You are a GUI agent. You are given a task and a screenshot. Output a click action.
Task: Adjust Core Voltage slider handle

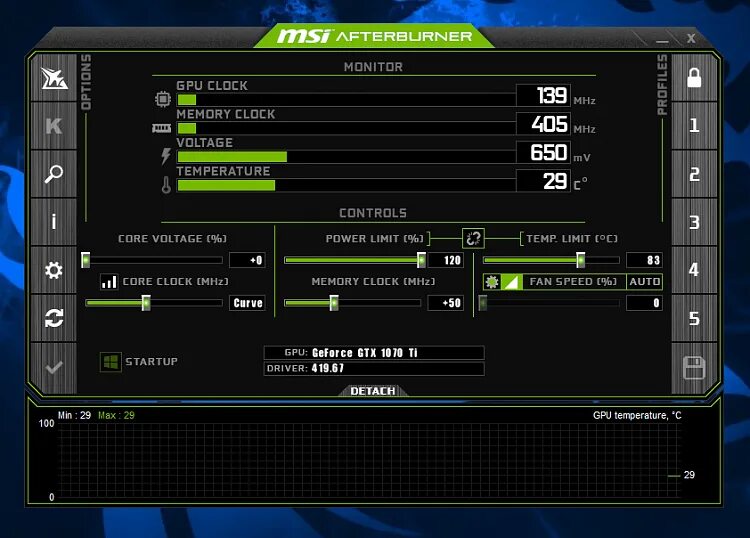[86, 260]
